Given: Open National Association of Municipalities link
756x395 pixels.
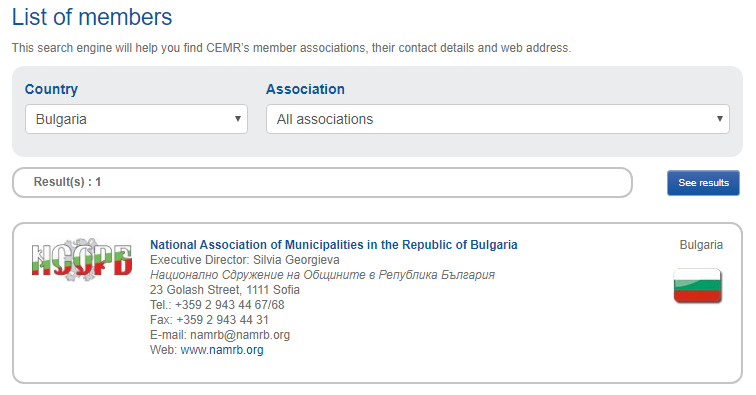Looking at the screenshot, I should point(334,245).
